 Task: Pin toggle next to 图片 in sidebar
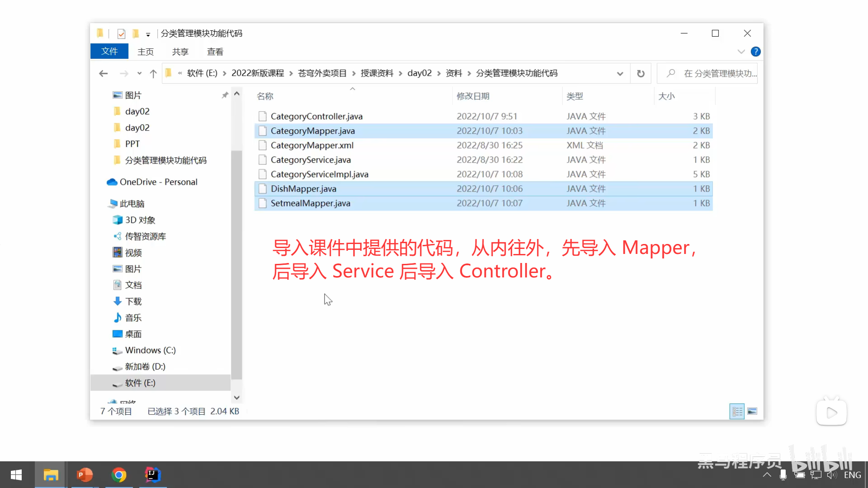tap(225, 95)
